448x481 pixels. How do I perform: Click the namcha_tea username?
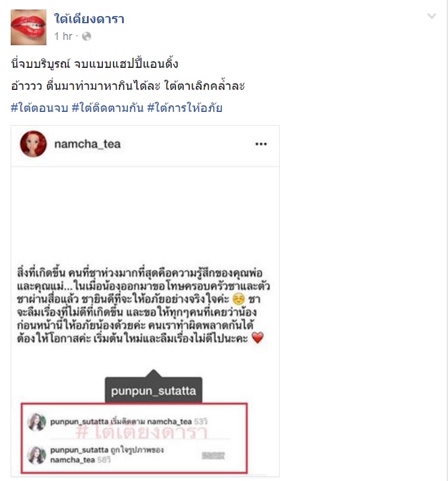point(87,144)
